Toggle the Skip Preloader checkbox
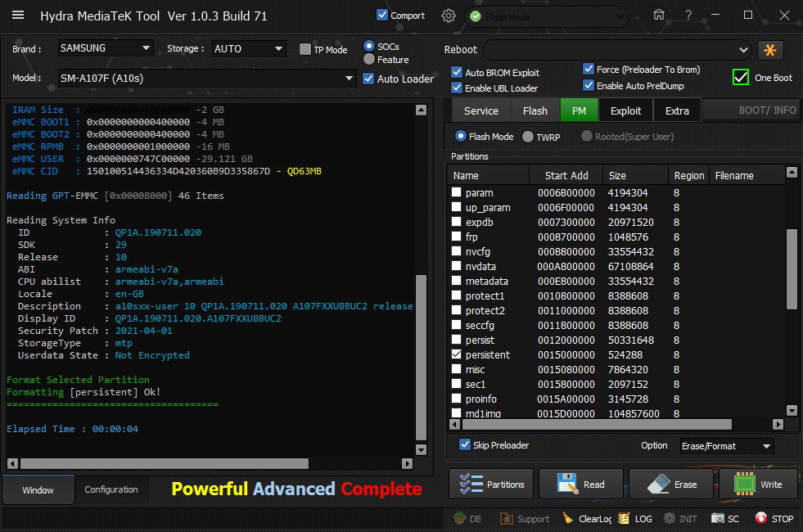The image size is (803, 532). tap(465, 445)
